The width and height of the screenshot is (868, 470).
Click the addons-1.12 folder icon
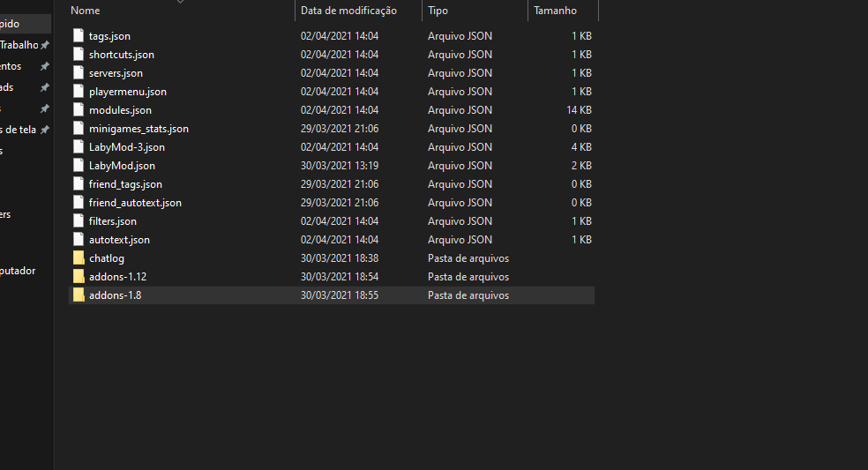click(x=79, y=277)
